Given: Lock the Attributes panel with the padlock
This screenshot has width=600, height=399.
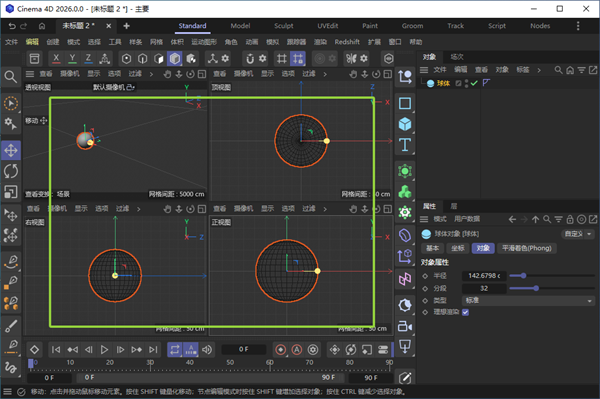Looking at the screenshot, I should coord(570,219).
